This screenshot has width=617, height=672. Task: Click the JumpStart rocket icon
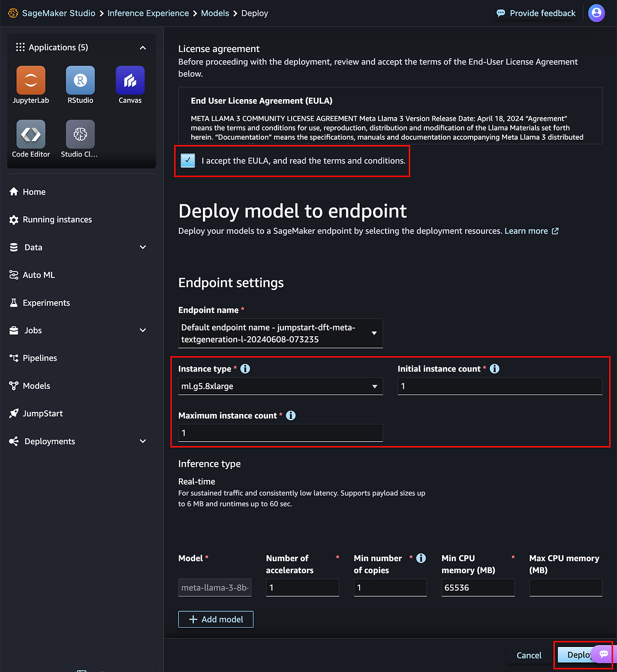point(14,413)
